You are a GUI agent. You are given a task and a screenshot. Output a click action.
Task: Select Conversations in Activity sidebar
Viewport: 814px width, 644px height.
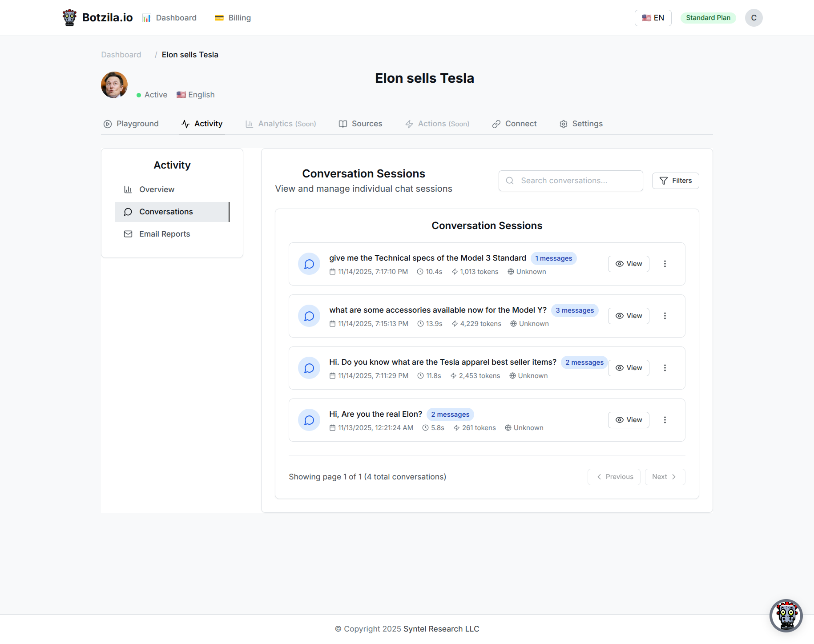172,212
